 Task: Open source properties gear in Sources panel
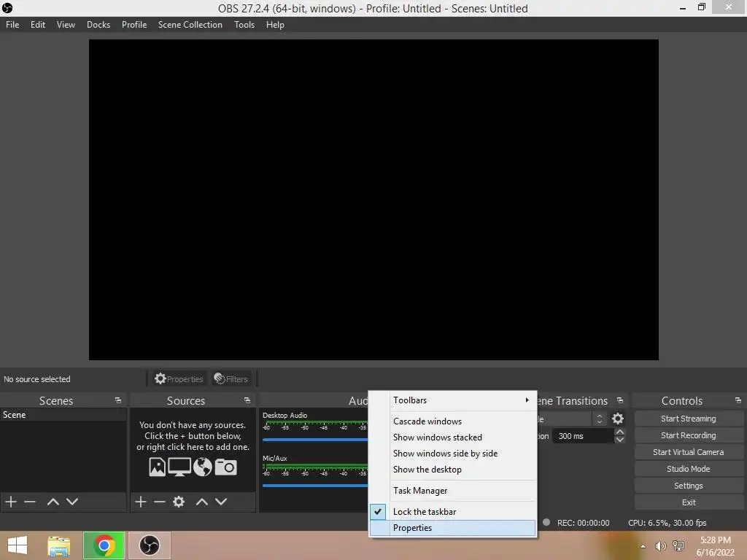179,502
